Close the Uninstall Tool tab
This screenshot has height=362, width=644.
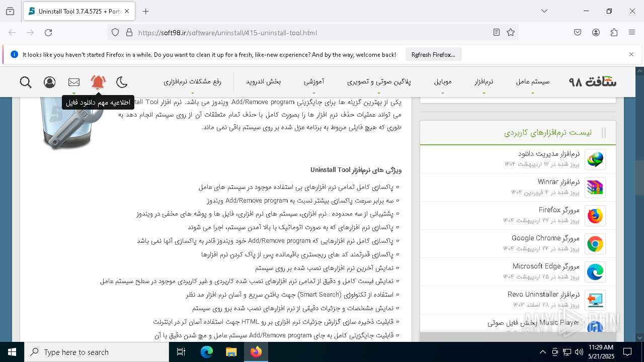click(x=127, y=11)
